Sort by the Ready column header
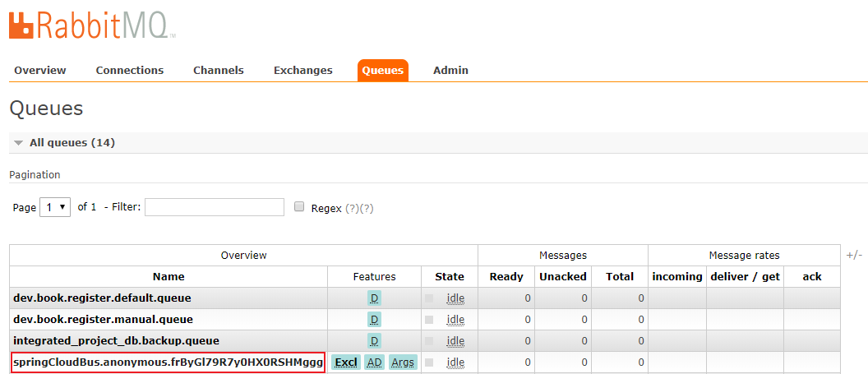868x374 pixels. 506,277
